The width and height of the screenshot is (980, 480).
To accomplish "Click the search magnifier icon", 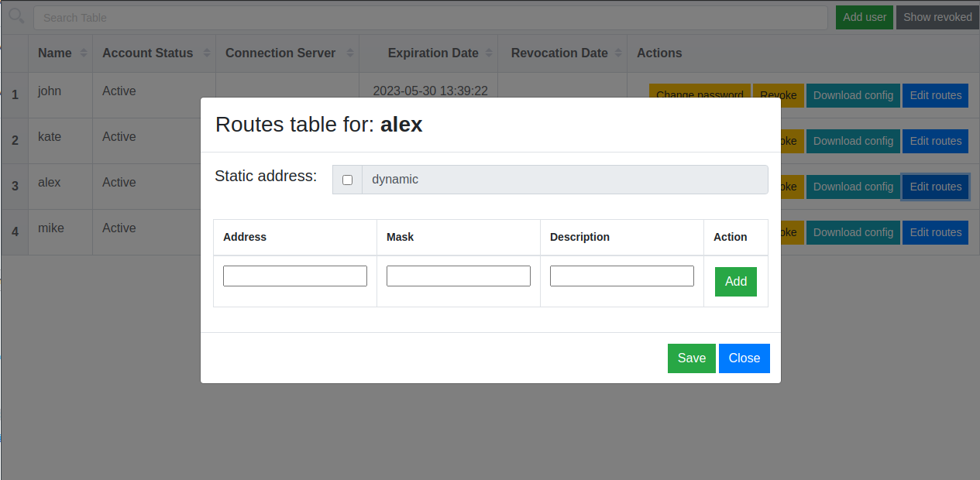I will (16, 16).
